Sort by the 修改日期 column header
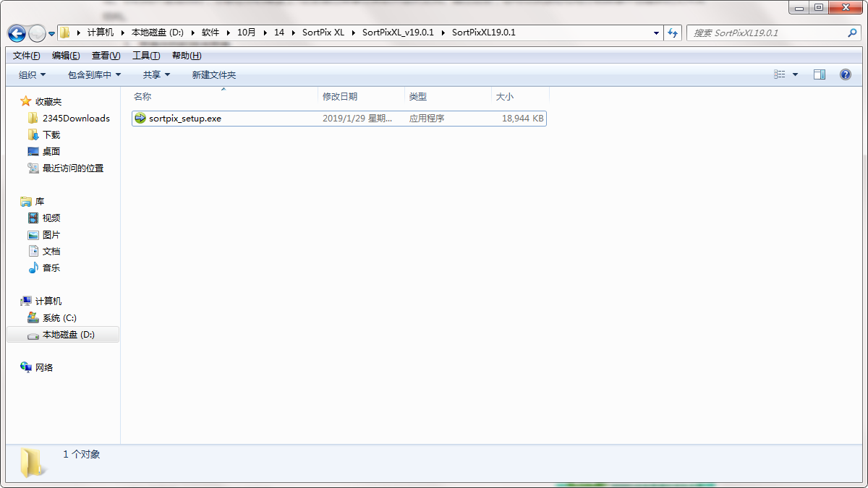This screenshot has width=868, height=488. 340,96
